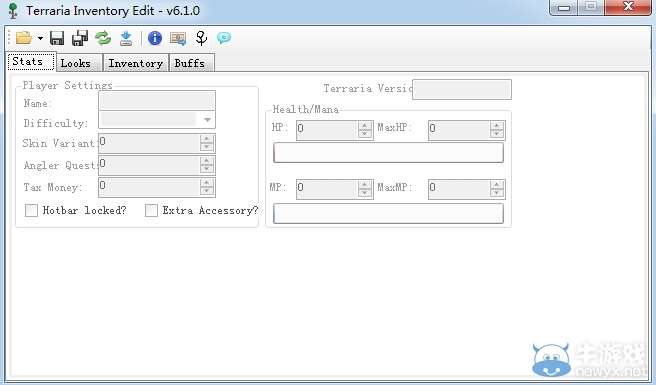
Task: Decrease the MaxMP value
Action: pos(497,193)
